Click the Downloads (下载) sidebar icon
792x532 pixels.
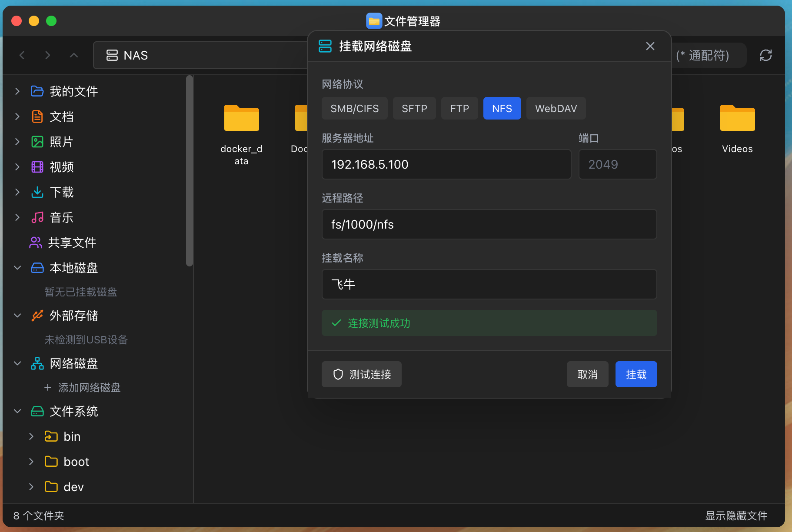[x=37, y=192]
